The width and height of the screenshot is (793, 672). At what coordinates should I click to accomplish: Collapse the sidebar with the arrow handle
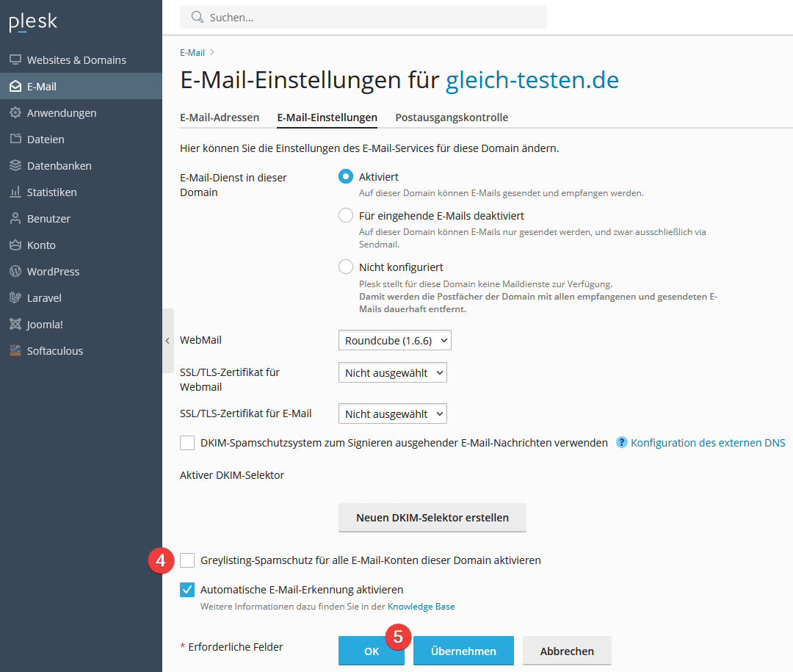167,341
